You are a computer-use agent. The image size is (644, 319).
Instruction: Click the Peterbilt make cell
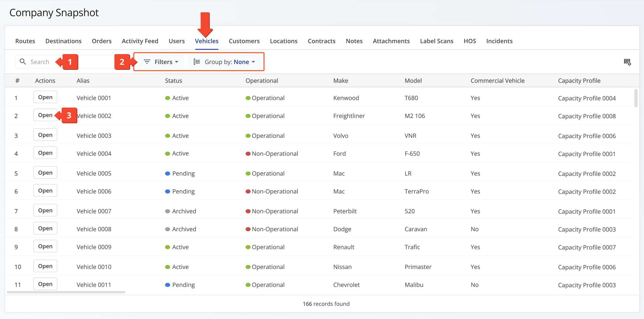coord(345,211)
